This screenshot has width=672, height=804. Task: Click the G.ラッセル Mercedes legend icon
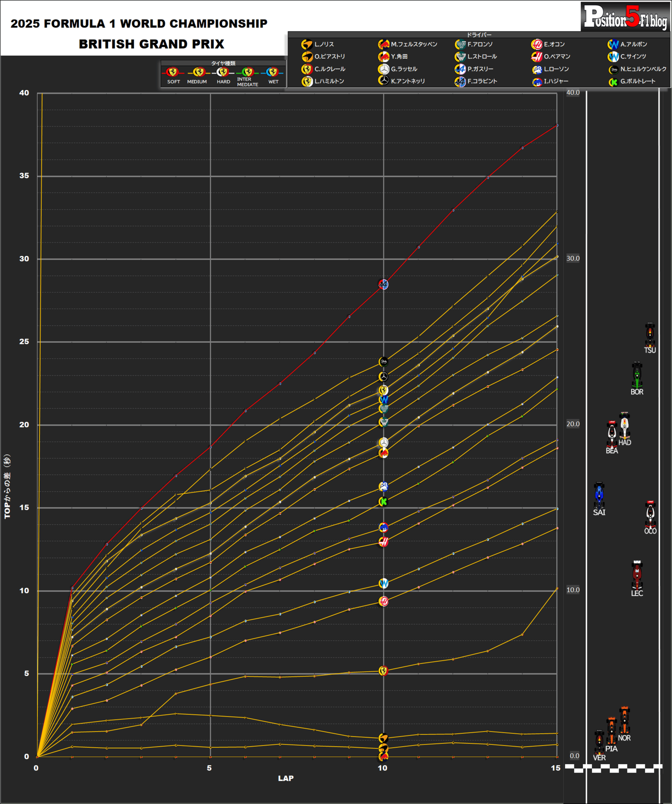[383, 69]
